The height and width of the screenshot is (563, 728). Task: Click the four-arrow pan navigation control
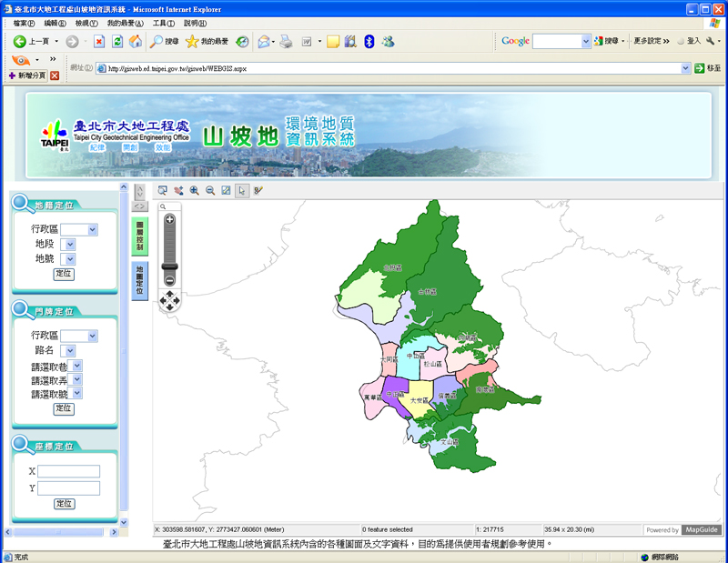coord(169,298)
